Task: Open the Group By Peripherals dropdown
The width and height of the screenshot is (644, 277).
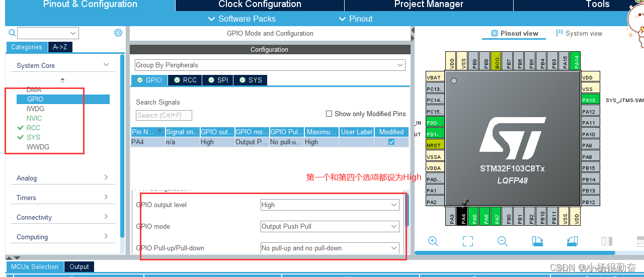Action: [x=270, y=65]
